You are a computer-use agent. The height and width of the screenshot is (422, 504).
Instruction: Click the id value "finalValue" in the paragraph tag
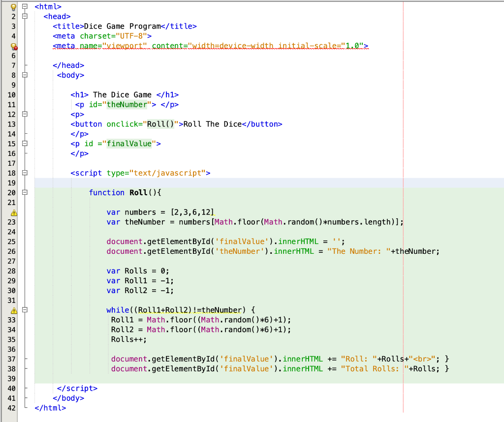129,144
